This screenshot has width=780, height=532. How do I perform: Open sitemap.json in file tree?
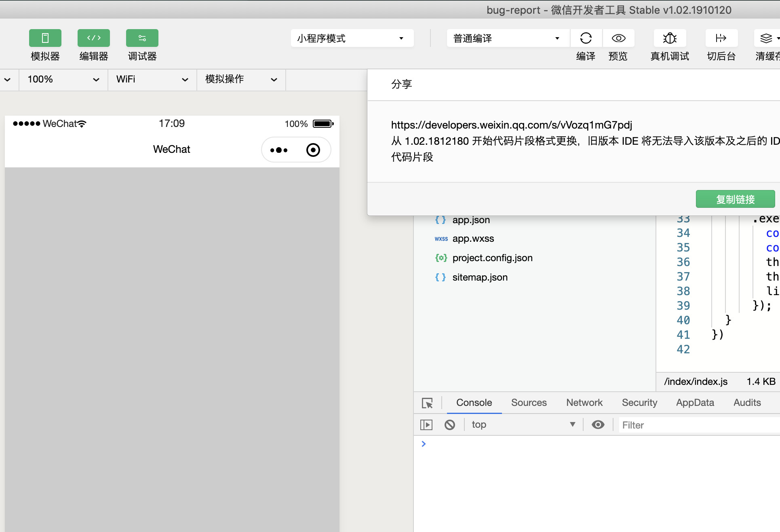(480, 277)
